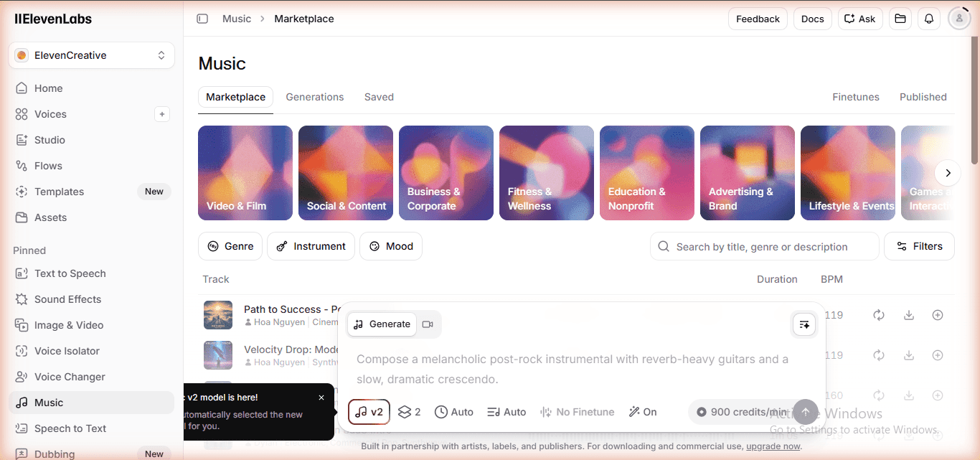Click the playlist sparkle icon in composer
Screen dimensions: 980x460
point(804,324)
